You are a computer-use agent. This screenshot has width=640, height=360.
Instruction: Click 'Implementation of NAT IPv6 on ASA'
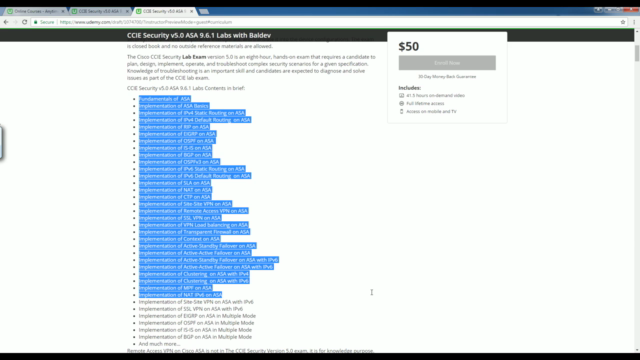click(x=180, y=295)
